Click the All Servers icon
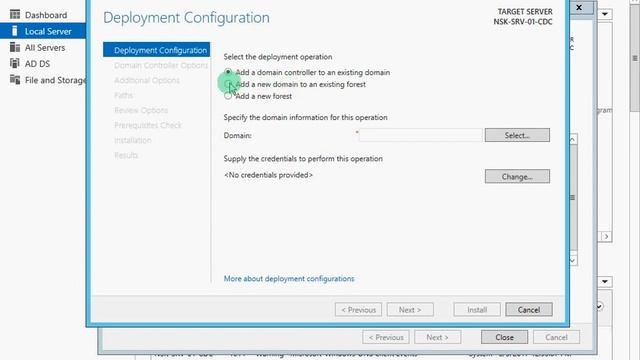 [x=15, y=47]
